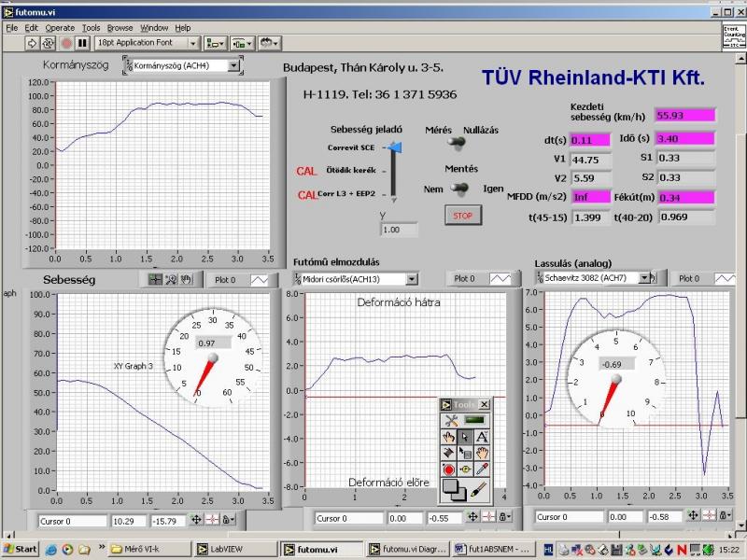Select the Get Color eyedropper tool
Image resolution: width=747 pixels, height=560 pixels.
(x=482, y=469)
